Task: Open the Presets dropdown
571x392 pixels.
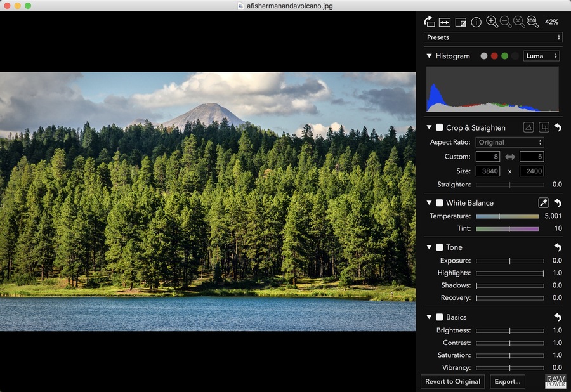Action: [x=493, y=37]
